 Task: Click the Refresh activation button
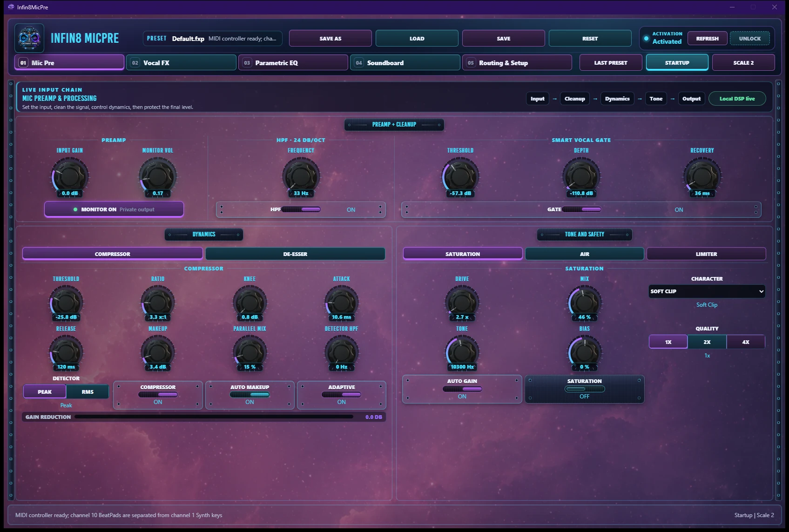pyautogui.click(x=707, y=38)
